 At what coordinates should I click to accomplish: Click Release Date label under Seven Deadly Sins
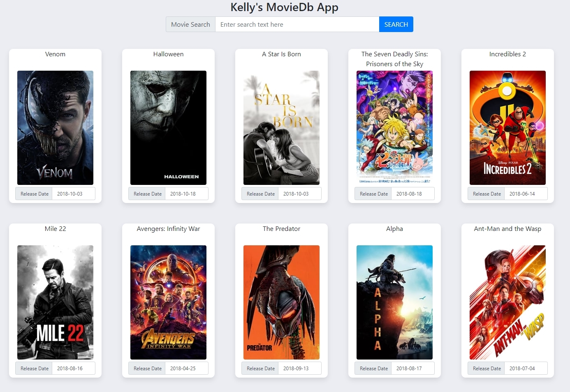pos(373,194)
